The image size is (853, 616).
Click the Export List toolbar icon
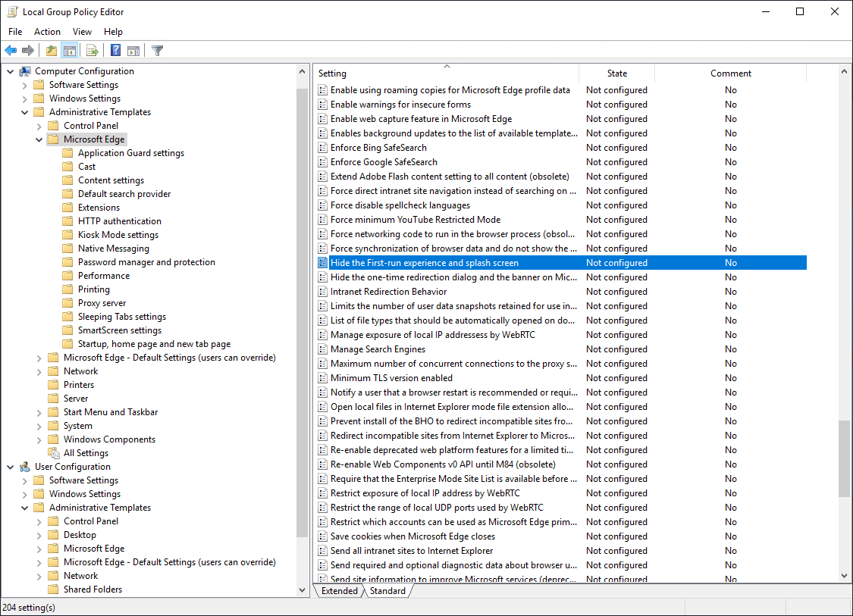point(92,51)
